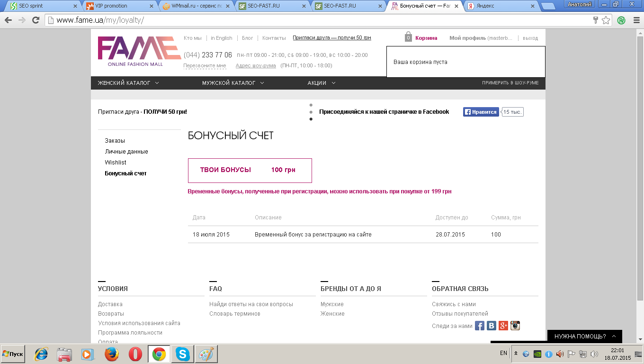Open Словарь терминов footer link
644x364 pixels.
pyautogui.click(x=235, y=314)
